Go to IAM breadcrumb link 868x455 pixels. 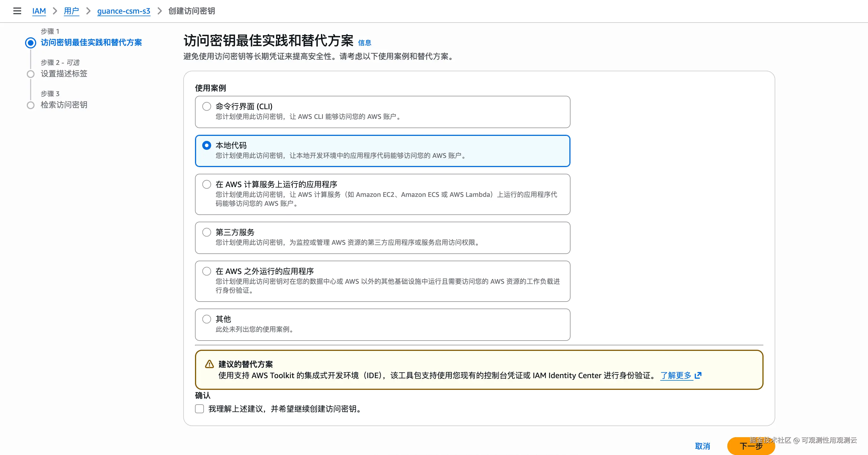pos(39,11)
